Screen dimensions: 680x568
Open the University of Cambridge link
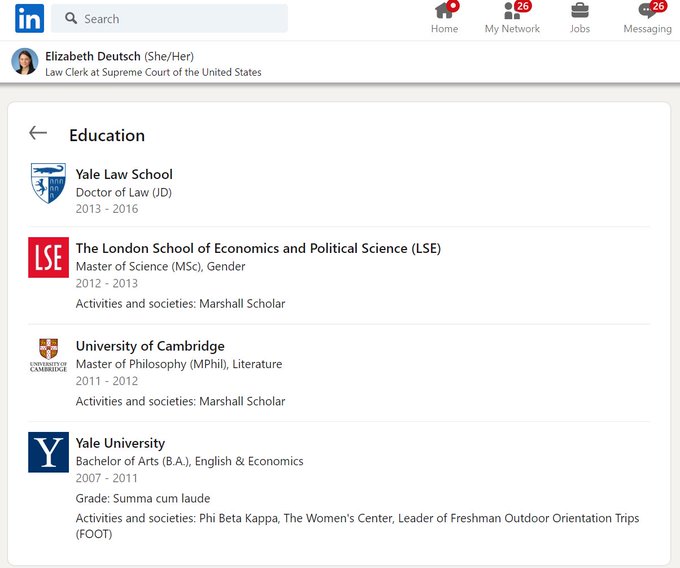[x=150, y=346]
